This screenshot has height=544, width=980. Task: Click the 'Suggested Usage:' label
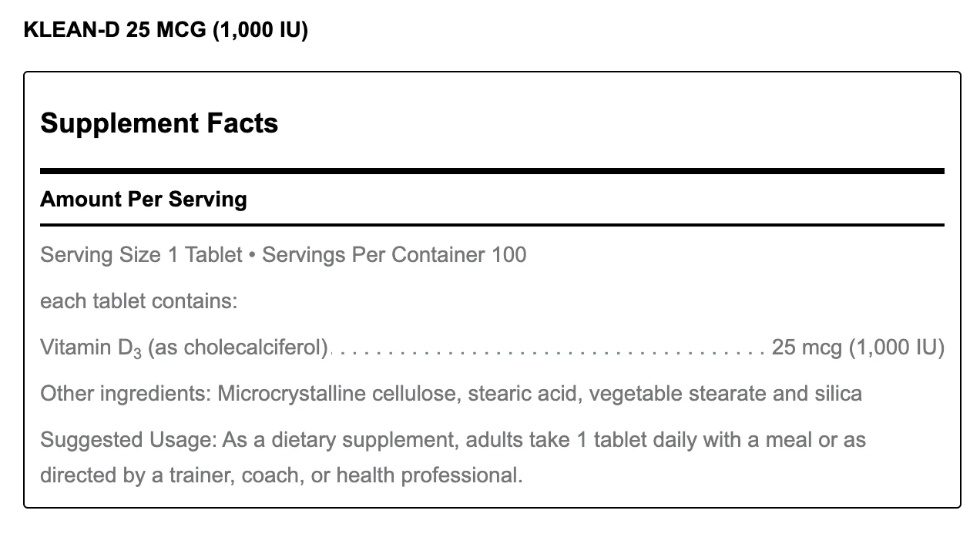coord(128,440)
